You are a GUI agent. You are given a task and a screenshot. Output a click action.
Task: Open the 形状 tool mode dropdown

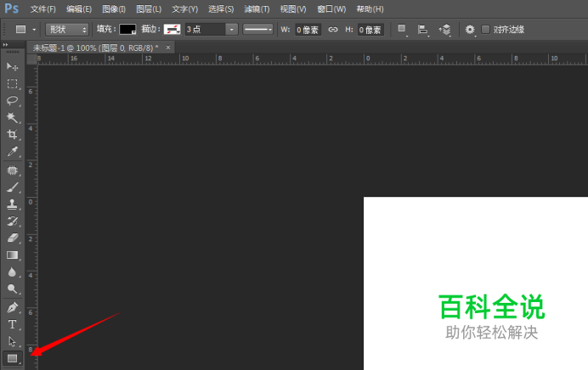[x=67, y=29]
